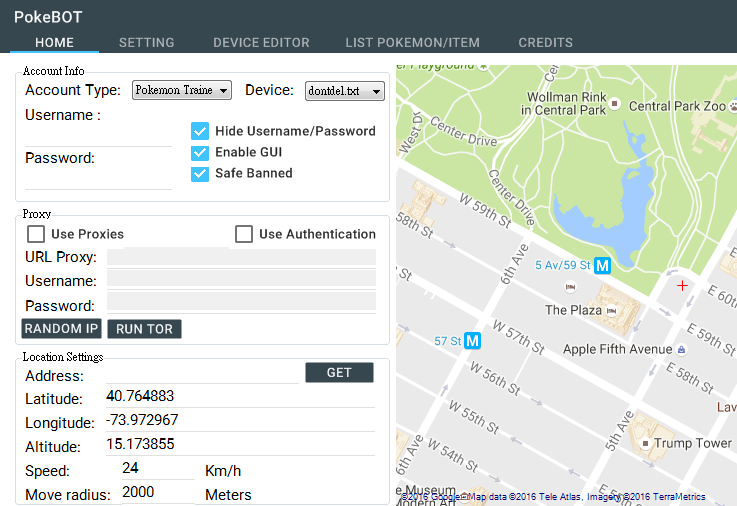Viewport: 737px width, 506px height.
Task: Open the LIST POKEMON/ITEM tab
Action: coord(412,43)
